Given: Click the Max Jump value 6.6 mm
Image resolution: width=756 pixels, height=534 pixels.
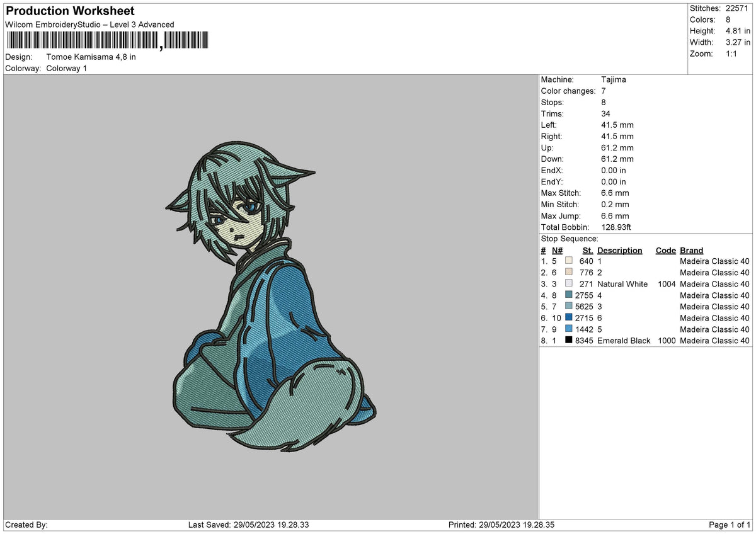Looking at the screenshot, I should [615, 215].
